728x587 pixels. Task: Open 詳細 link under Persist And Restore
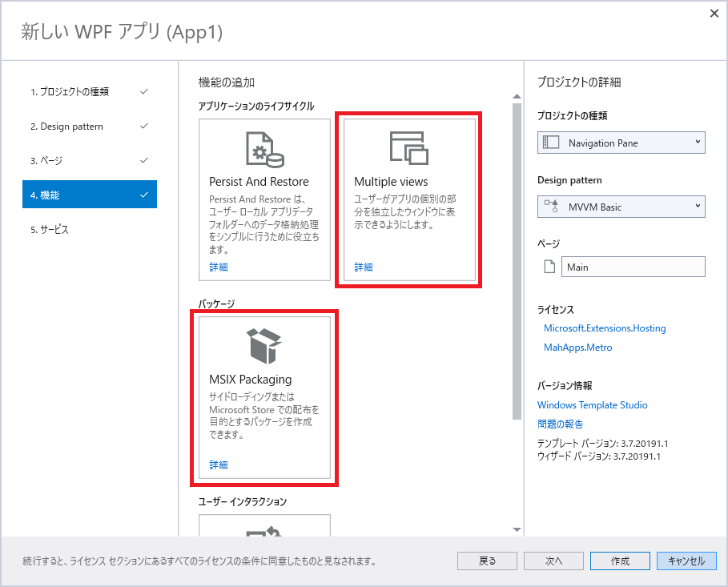point(218,267)
